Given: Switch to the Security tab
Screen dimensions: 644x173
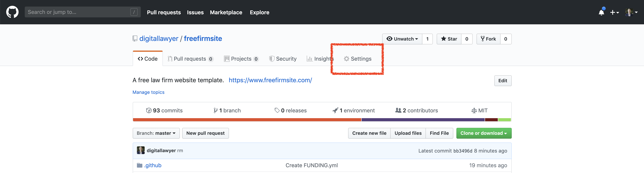Looking at the screenshot, I should tap(283, 59).
